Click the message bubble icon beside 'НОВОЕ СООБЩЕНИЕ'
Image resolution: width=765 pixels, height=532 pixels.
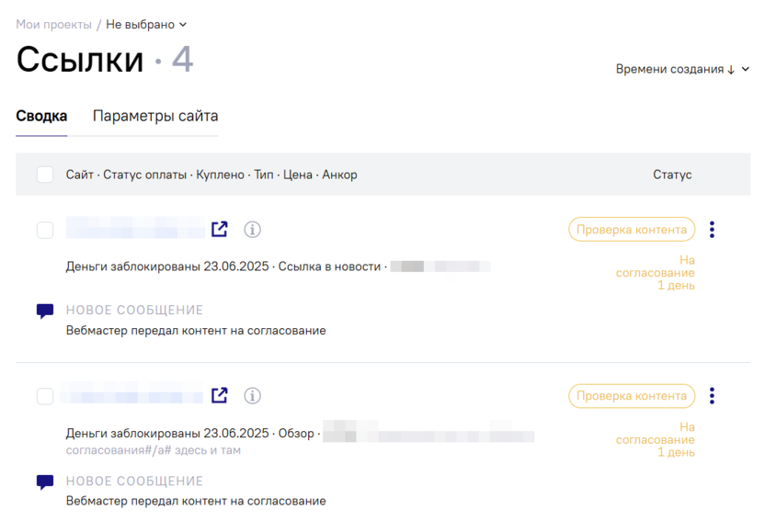pyautogui.click(x=44, y=310)
